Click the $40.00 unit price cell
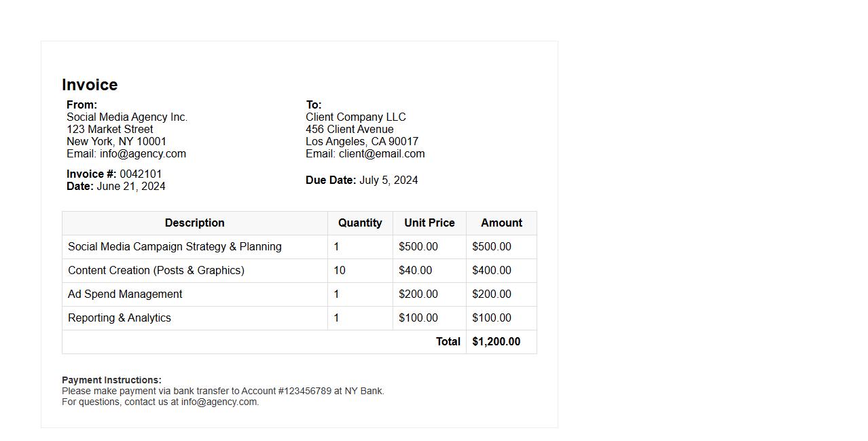Viewport: 868px width, 441px height. (416, 271)
